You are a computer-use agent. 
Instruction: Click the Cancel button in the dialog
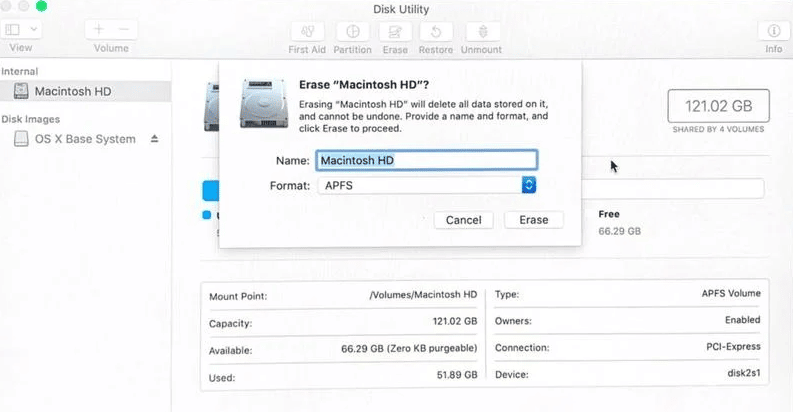point(463,220)
